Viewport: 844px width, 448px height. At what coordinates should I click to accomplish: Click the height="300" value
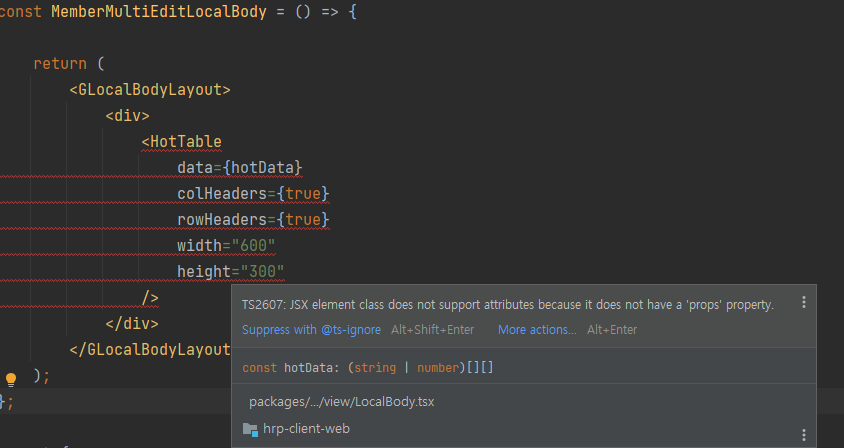pyautogui.click(x=262, y=271)
